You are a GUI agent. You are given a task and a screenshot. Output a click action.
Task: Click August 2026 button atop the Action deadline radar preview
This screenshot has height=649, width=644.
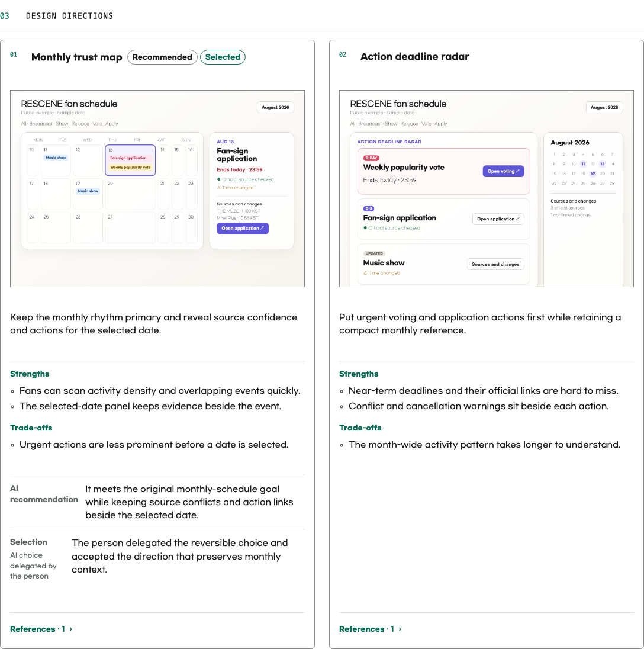point(604,107)
